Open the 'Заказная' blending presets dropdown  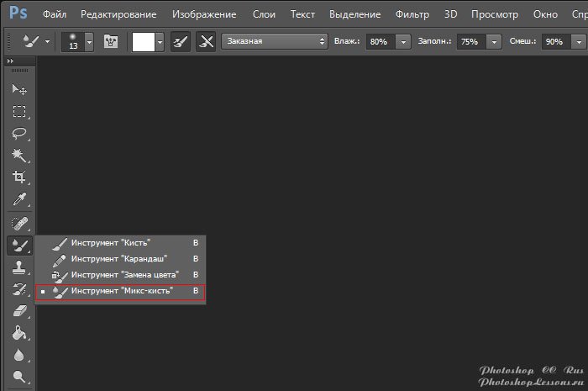(x=275, y=42)
